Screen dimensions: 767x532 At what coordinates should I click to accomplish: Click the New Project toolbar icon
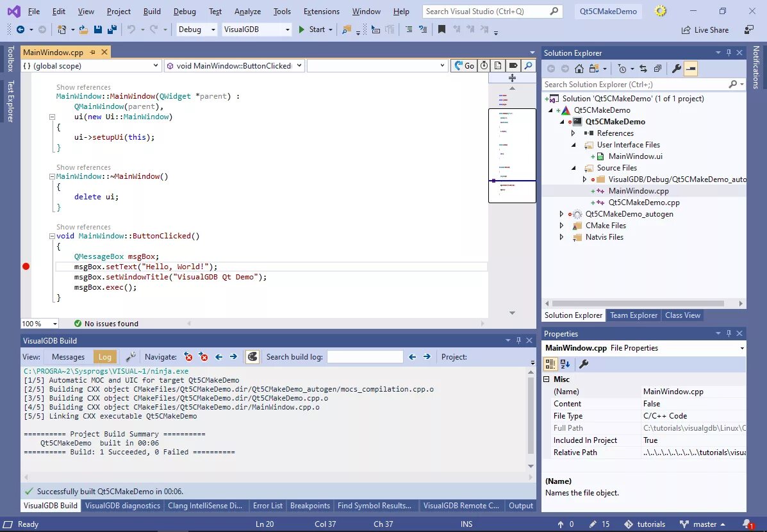[x=62, y=30]
